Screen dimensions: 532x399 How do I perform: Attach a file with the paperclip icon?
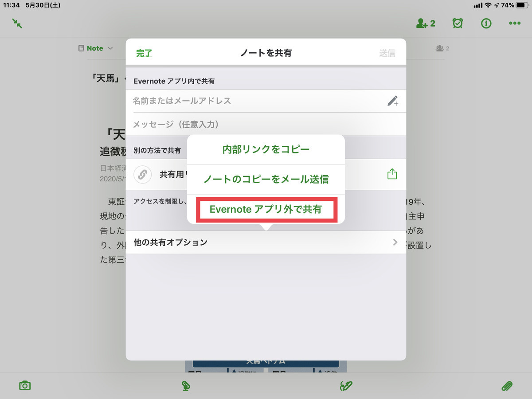(507, 386)
